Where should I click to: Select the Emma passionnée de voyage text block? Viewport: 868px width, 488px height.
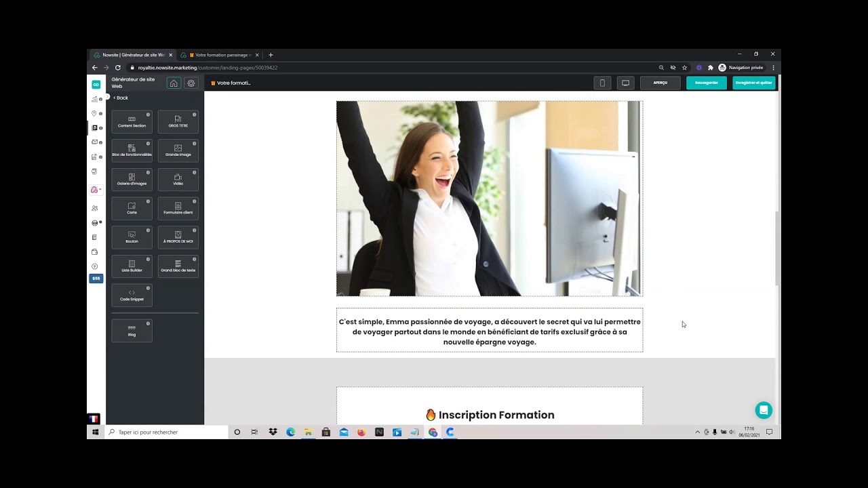point(490,331)
